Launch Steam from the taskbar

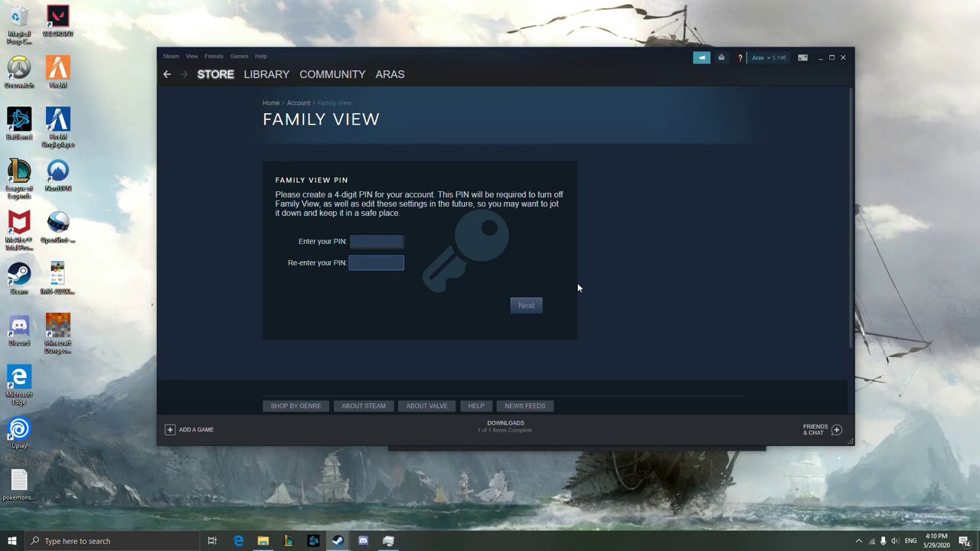(x=337, y=541)
